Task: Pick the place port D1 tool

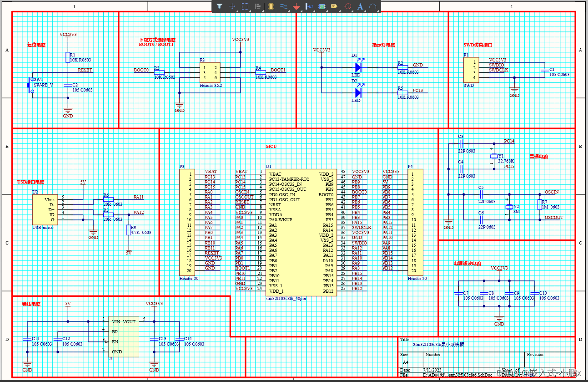Action: tap(335, 6)
